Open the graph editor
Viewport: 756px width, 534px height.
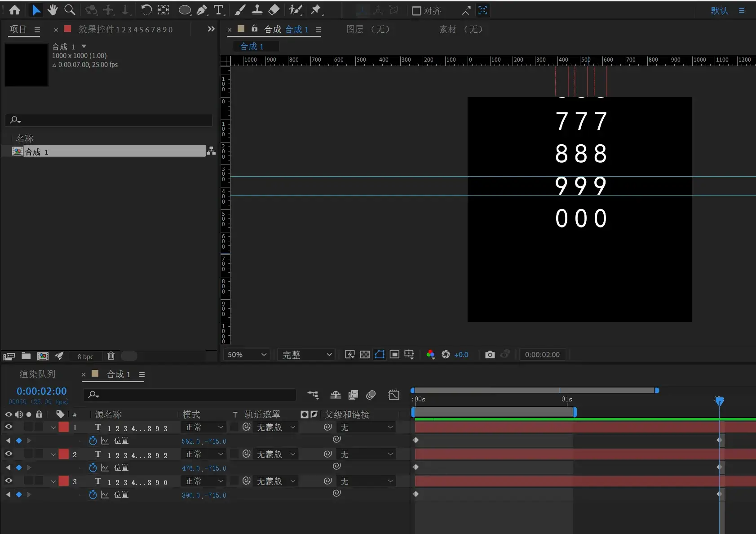pyautogui.click(x=393, y=395)
